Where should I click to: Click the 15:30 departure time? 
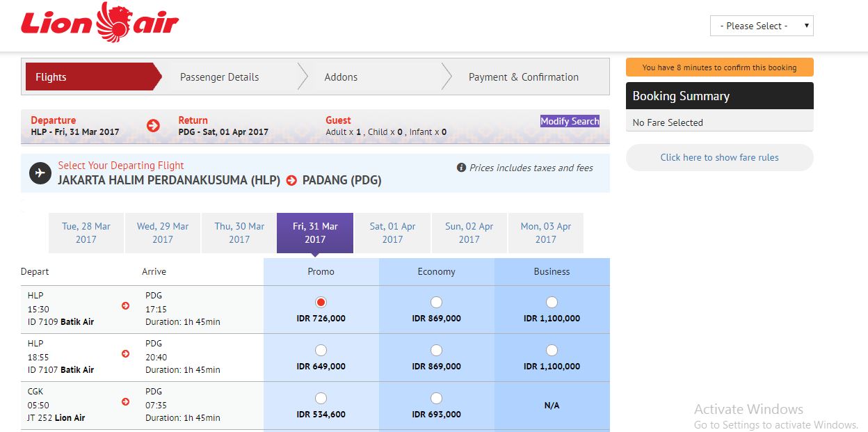click(38, 310)
